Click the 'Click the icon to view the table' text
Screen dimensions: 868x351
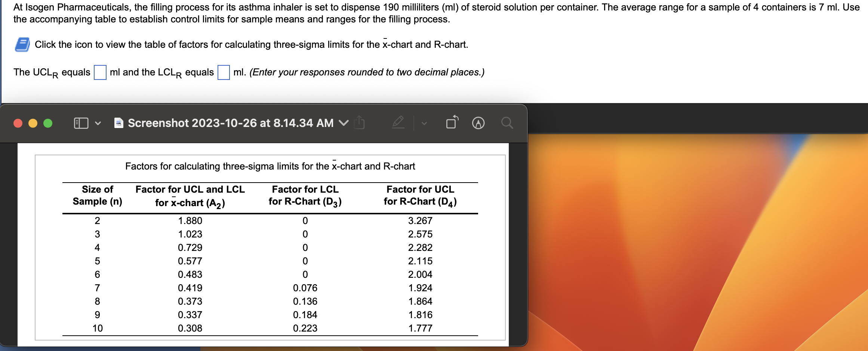251,45
